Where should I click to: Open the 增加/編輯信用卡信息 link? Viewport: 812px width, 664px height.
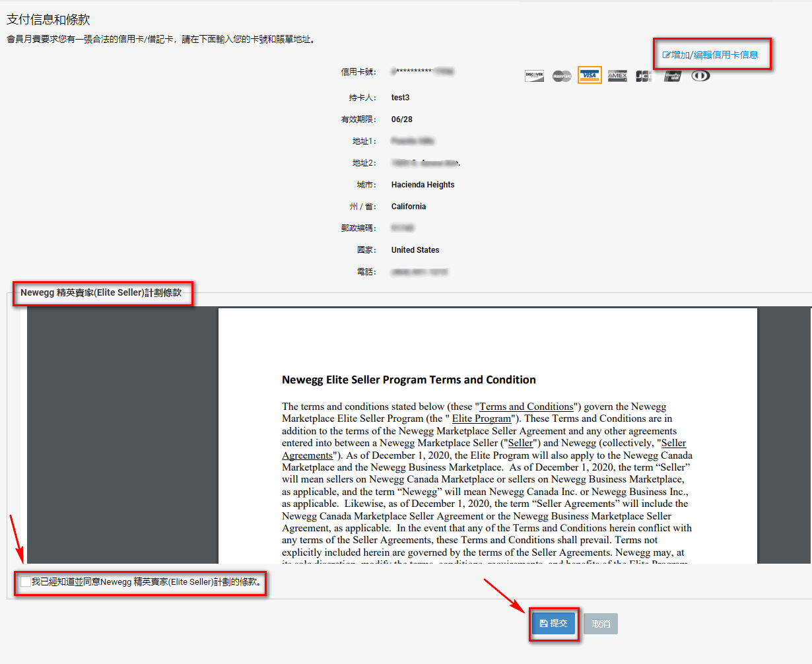coord(710,55)
